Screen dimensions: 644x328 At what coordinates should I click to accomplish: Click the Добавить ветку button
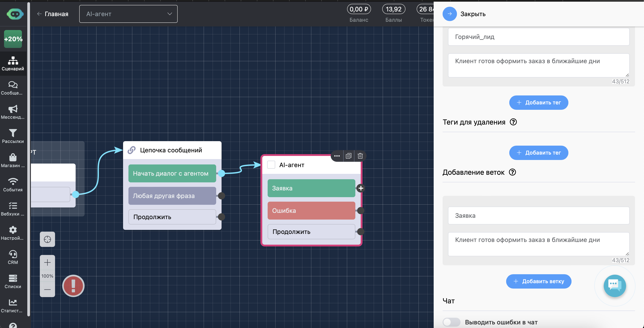point(539,281)
